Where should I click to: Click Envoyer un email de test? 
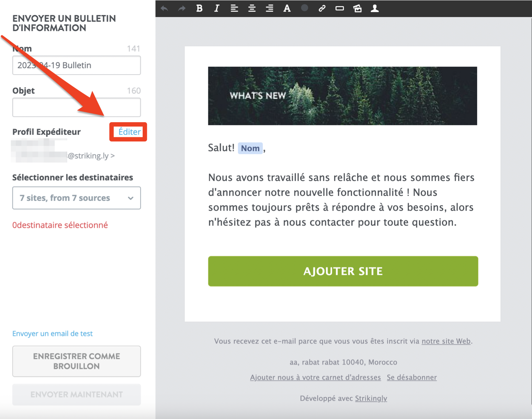coord(52,333)
